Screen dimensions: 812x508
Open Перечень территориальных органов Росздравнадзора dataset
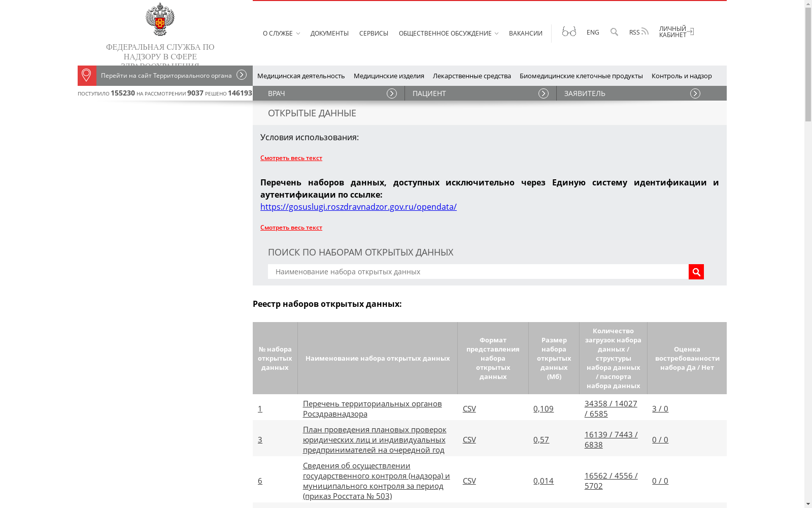(373, 409)
